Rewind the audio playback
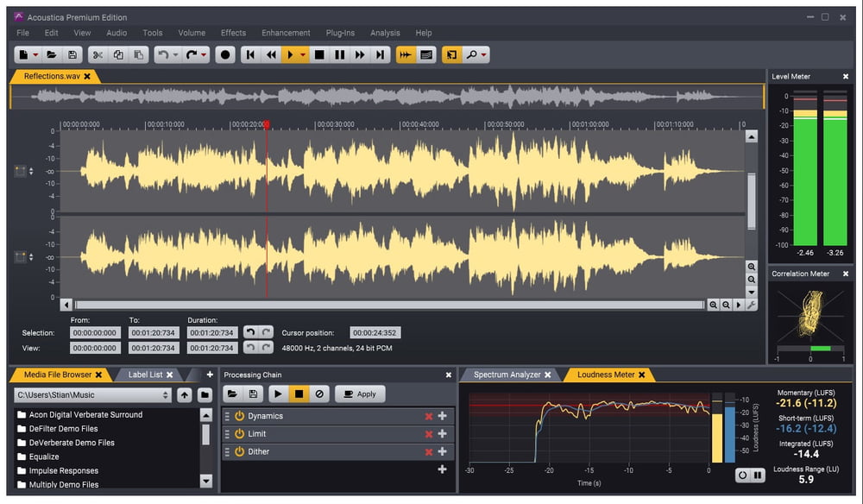 271,54
